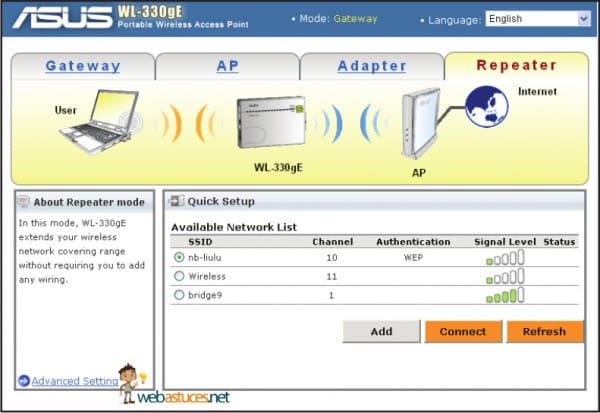
Task: Click the AP router image
Action: [420, 124]
